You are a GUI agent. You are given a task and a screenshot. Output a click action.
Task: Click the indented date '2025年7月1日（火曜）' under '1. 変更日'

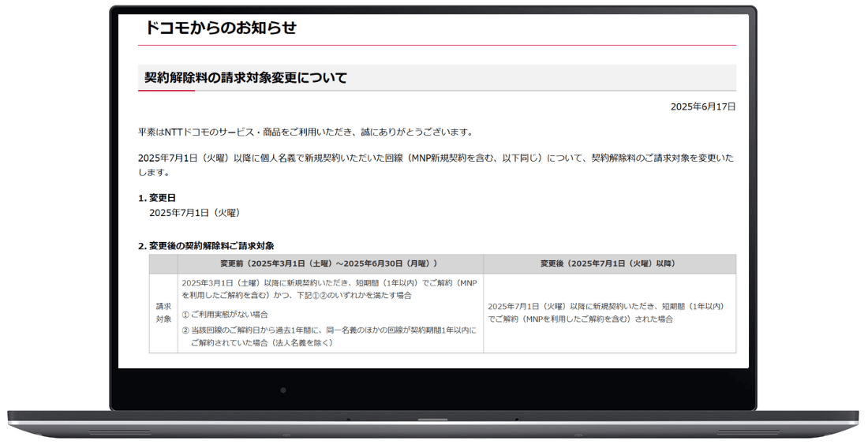pyautogui.click(x=195, y=212)
